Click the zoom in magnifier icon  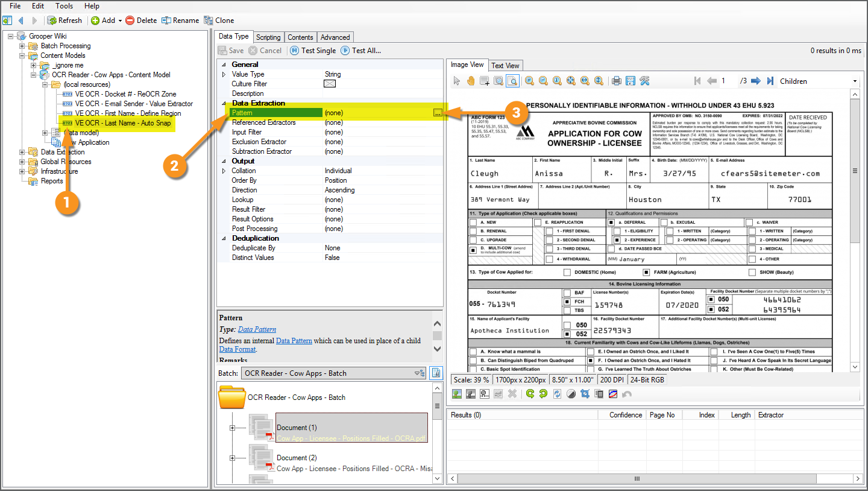(x=529, y=81)
